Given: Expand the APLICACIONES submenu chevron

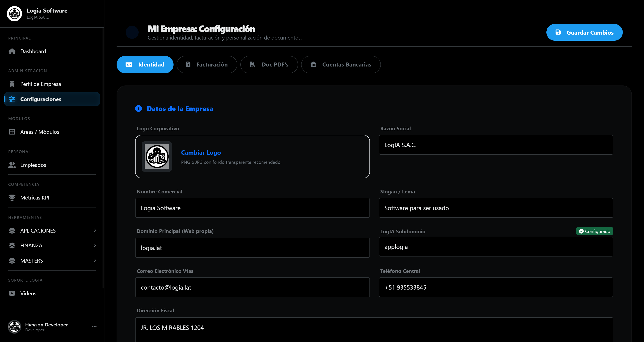Looking at the screenshot, I should (x=95, y=230).
